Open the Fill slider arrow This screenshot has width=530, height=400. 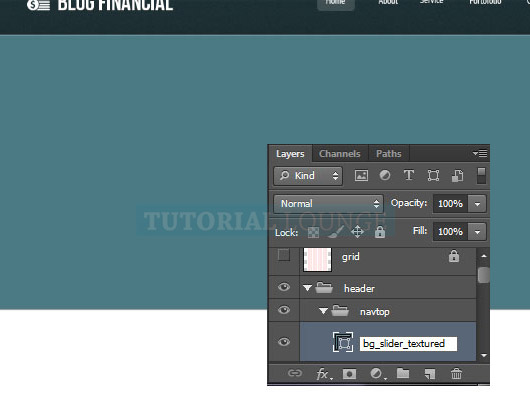pos(477,232)
